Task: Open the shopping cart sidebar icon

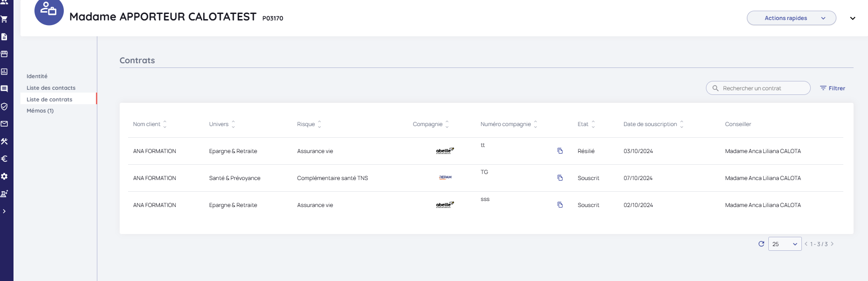Action: click(x=4, y=19)
